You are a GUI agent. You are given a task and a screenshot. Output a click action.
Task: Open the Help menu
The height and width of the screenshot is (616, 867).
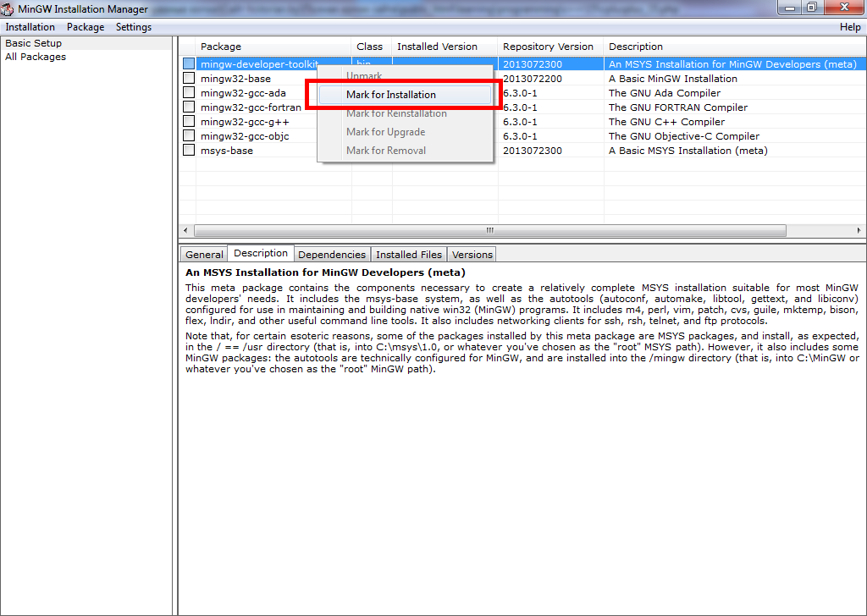849,27
